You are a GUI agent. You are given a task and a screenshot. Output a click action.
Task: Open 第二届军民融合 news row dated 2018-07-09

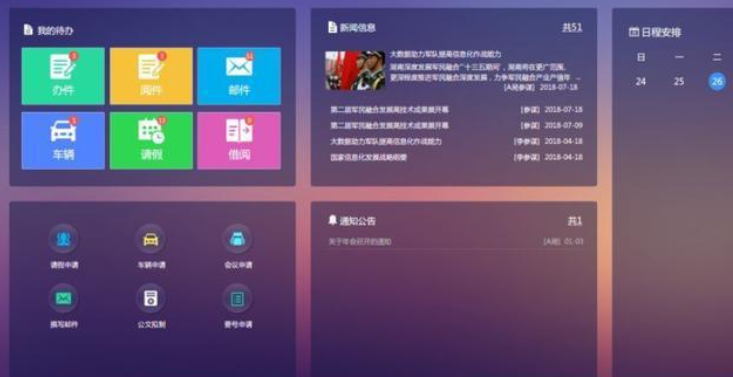pos(456,125)
